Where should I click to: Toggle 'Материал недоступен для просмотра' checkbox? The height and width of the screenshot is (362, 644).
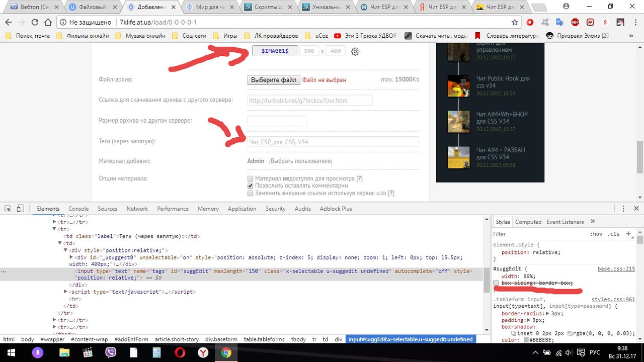[251, 178]
